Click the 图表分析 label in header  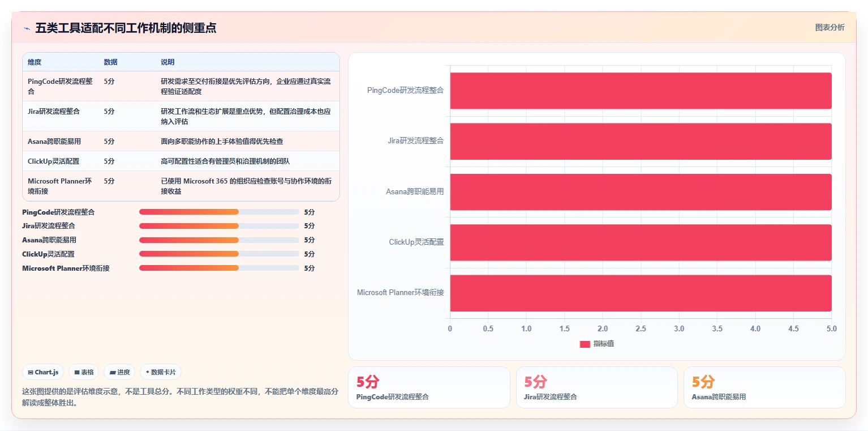830,27
